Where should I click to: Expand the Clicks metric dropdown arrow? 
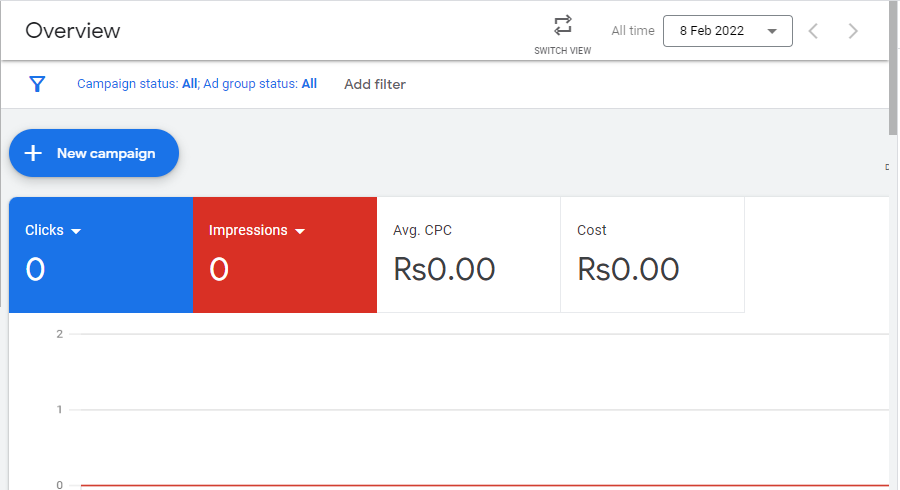coord(76,231)
